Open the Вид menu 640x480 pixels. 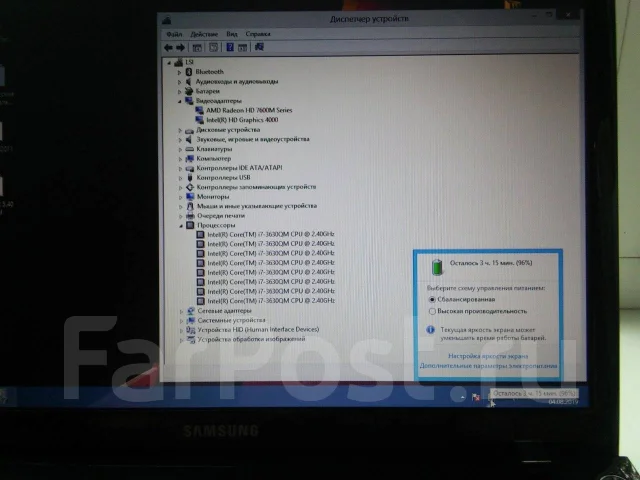click(232, 34)
